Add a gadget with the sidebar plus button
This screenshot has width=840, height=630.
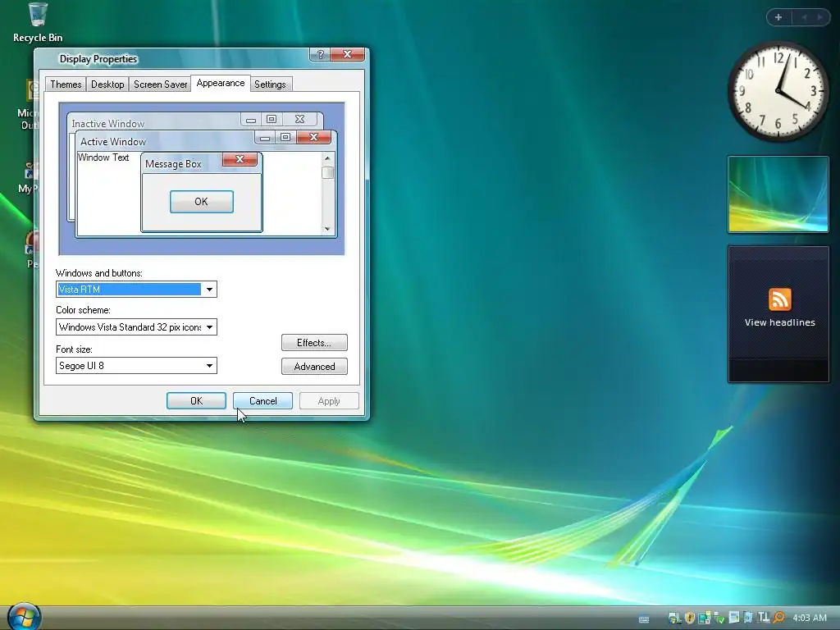[778, 17]
